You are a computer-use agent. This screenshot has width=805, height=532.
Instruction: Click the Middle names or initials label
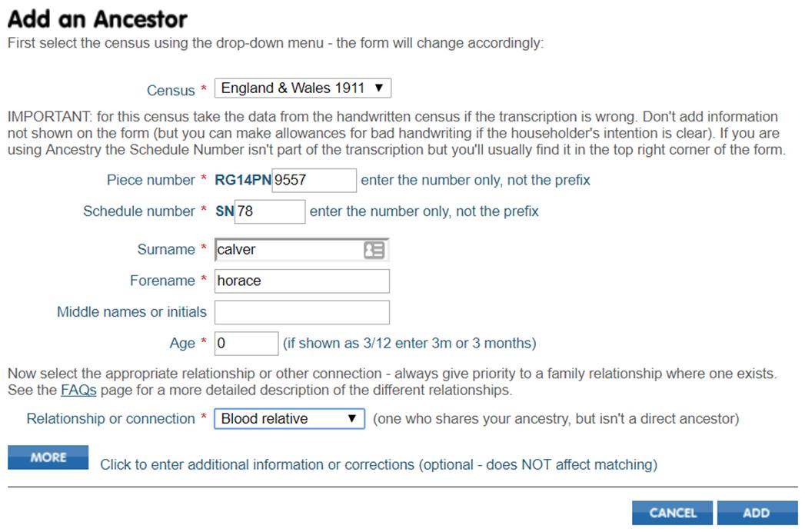coord(131,312)
